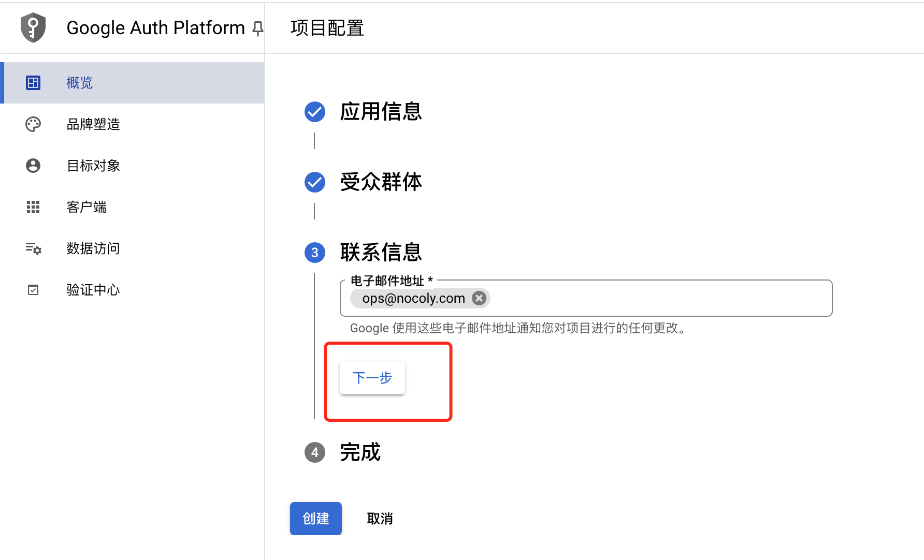The image size is (924, 560).
Task: Expand the 应用信息 step
Action: pos(381,112)
